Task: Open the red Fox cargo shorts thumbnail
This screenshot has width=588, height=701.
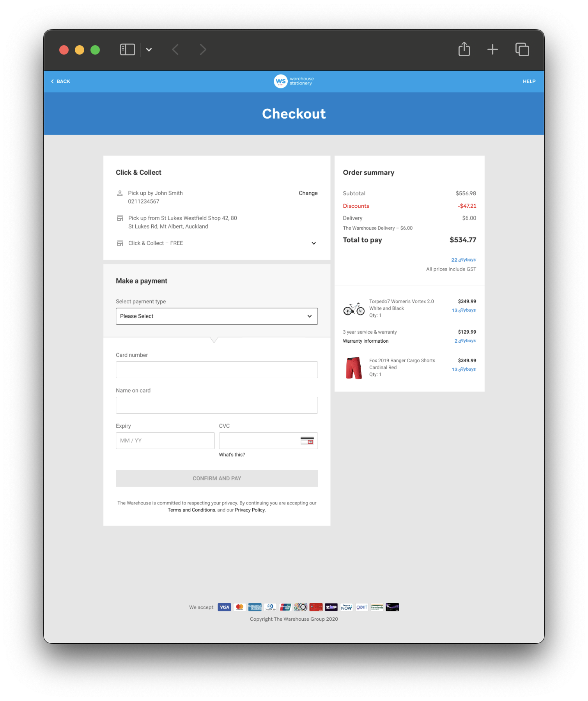Action: tap(354, 368)
